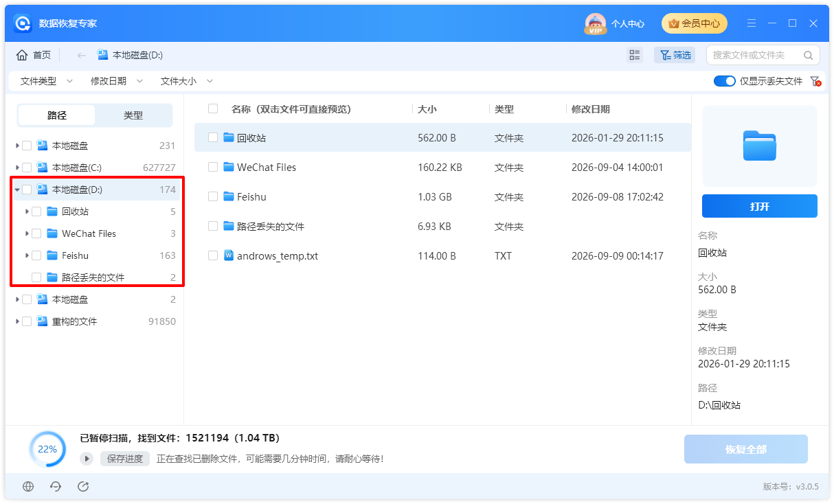
Task: Click the app logo in the title bar
Action: [x=23, y=23]
